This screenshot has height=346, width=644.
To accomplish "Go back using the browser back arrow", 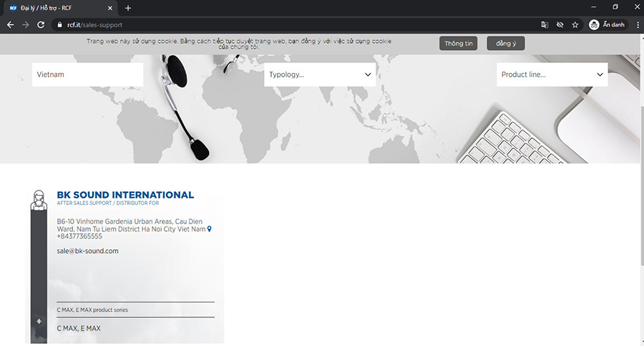I will pos(10,24).
